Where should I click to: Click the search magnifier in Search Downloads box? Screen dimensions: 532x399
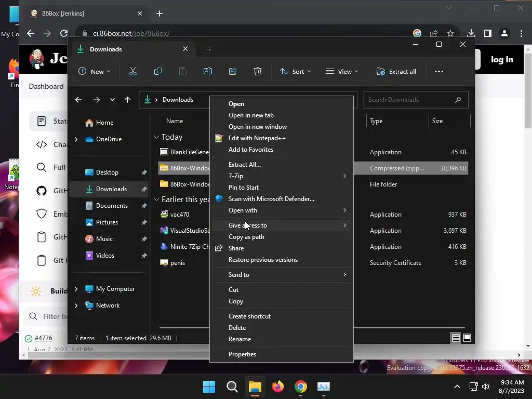point(458,100)
